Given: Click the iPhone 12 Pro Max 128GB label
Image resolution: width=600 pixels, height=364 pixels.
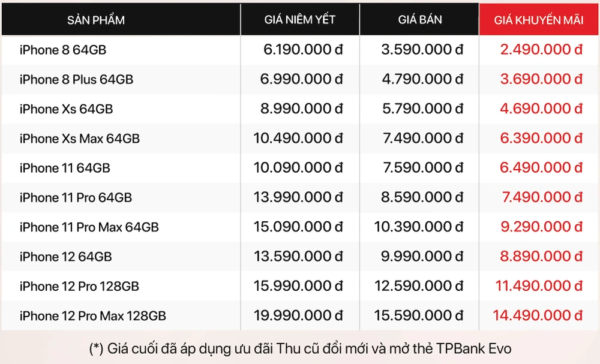Looking at the screenshot, I should tap(92, 315).
